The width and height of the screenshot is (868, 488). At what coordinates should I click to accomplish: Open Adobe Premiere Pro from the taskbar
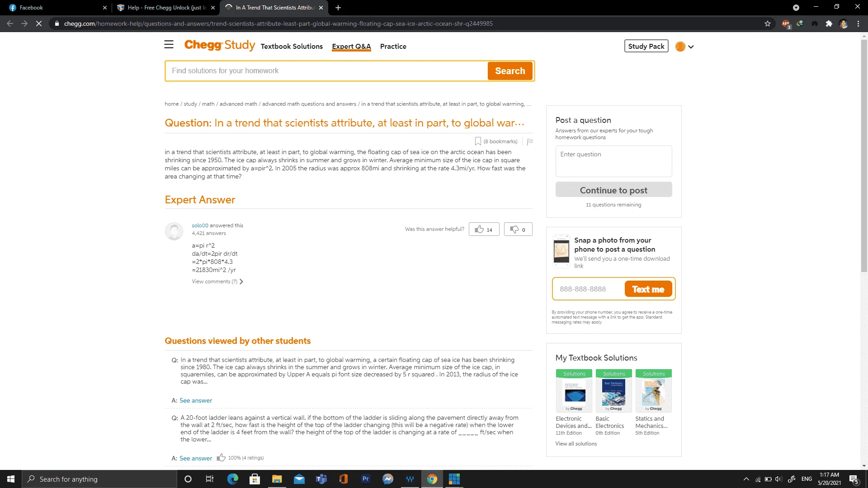point(365,479)
